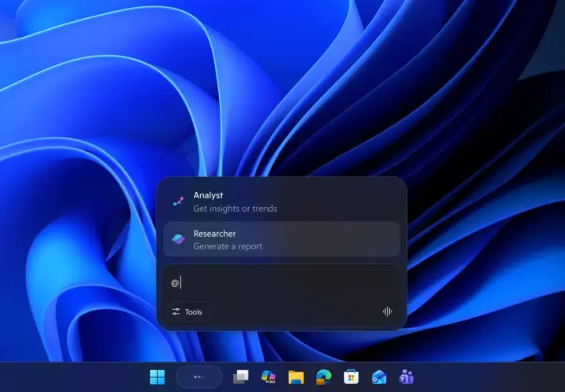This screenshot has height=392, width=565.
Task: Focus the prompt text field with @
Action: [282, 282]
